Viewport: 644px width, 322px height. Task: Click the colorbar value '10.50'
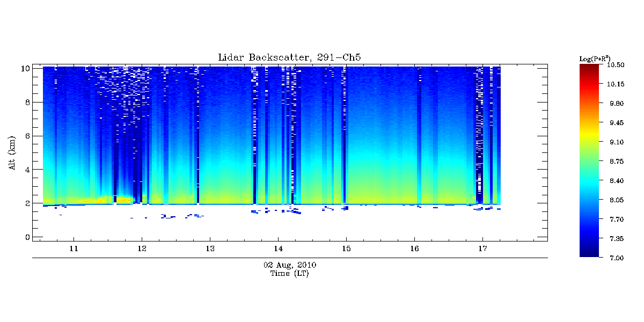[616, 64]
